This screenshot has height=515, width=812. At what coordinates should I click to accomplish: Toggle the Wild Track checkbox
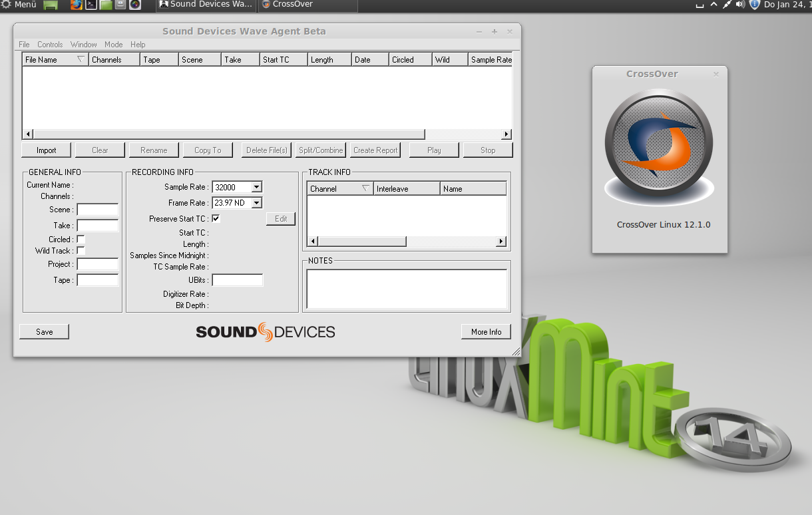point(81,250)
